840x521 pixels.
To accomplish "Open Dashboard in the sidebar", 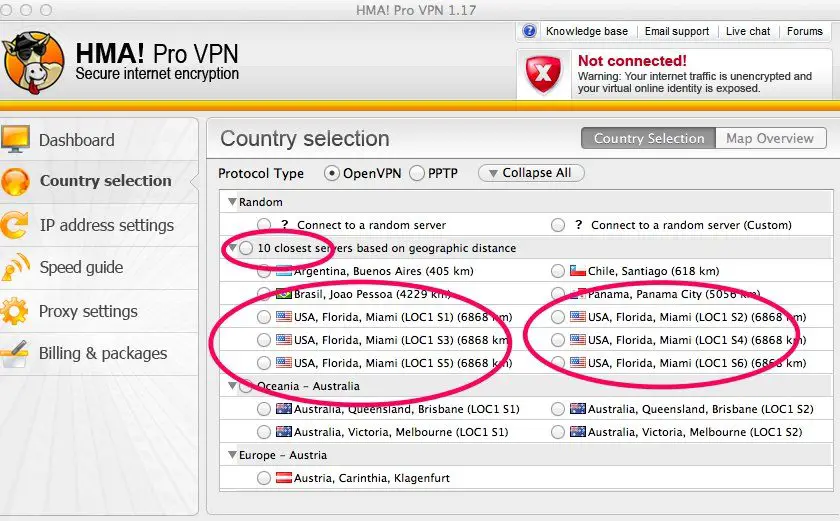I will 99,140.
